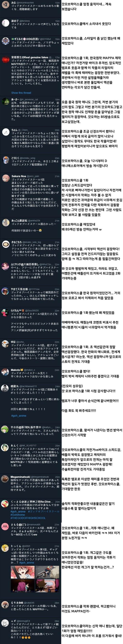Click @tkminns profile picture
This screenshot has width=123, height=644.
(x=5, y=23)
